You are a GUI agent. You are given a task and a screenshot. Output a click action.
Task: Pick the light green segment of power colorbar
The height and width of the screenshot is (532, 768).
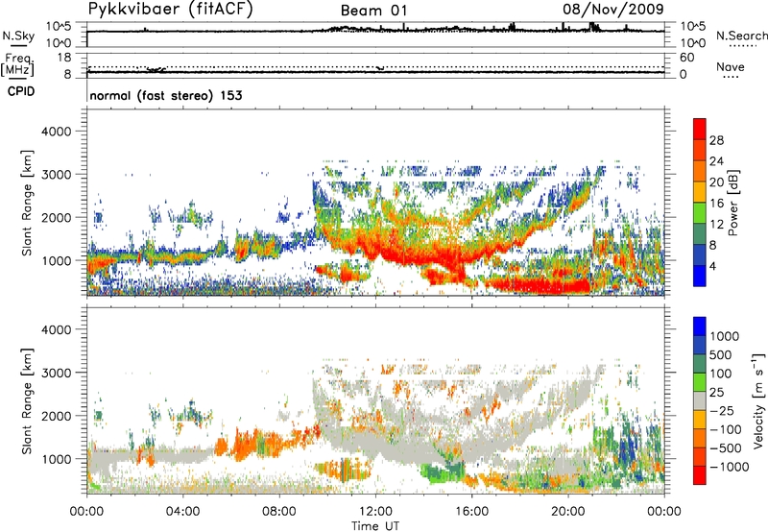[x=700, y=213]
